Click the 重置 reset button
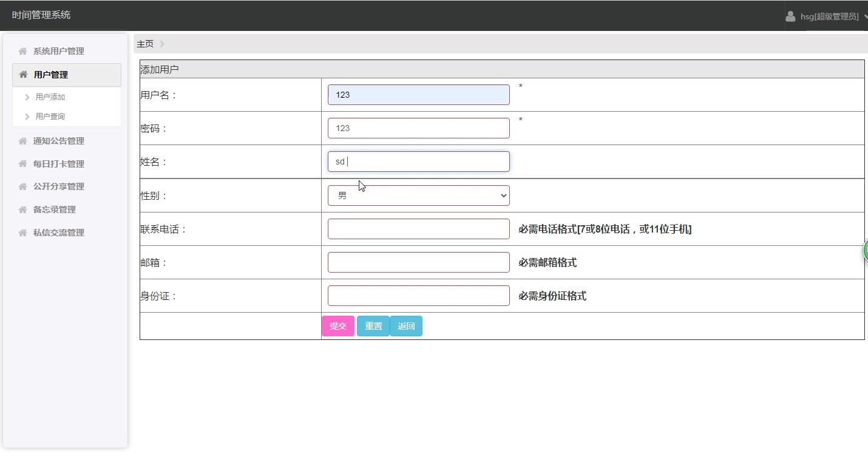 tap(373, 326)
